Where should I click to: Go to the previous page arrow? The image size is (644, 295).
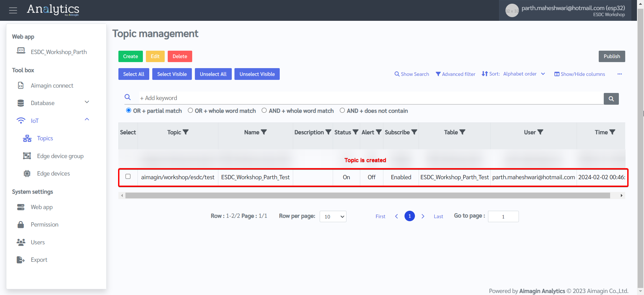pos(396,216)
